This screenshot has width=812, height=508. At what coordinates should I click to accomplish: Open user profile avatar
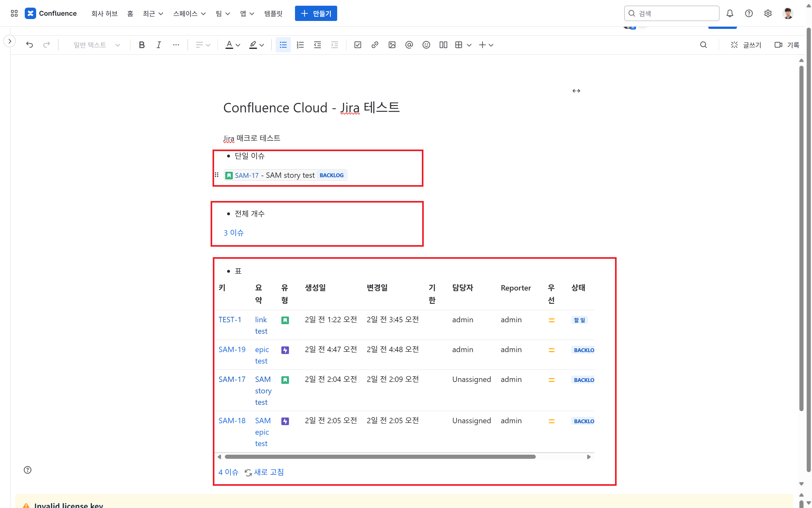coord(788,13)
